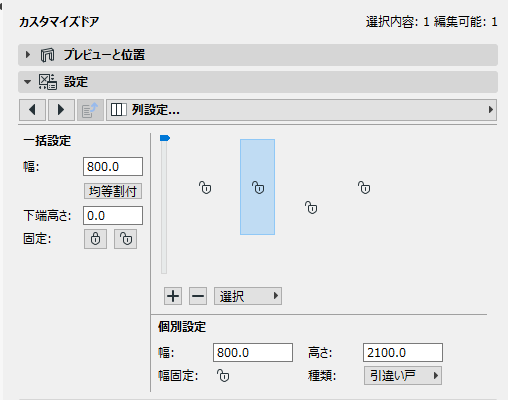Click the blue slider handle at top
This screenshot has width=508, height=400.
pos(165,138)
